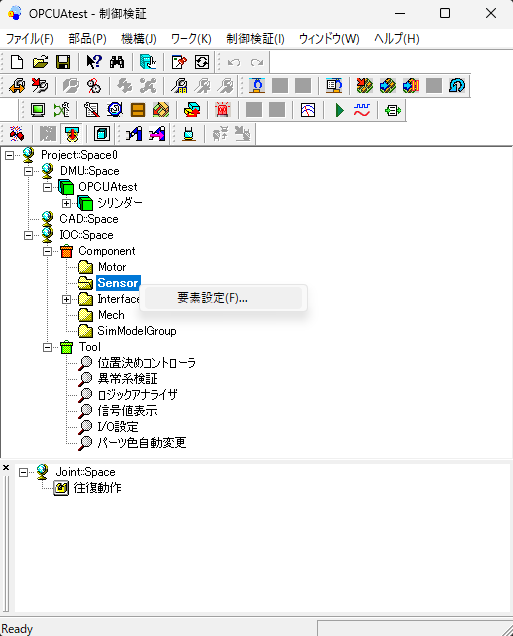Click the binoculars Find icon
Screen dimensions: 513x636
117,62
